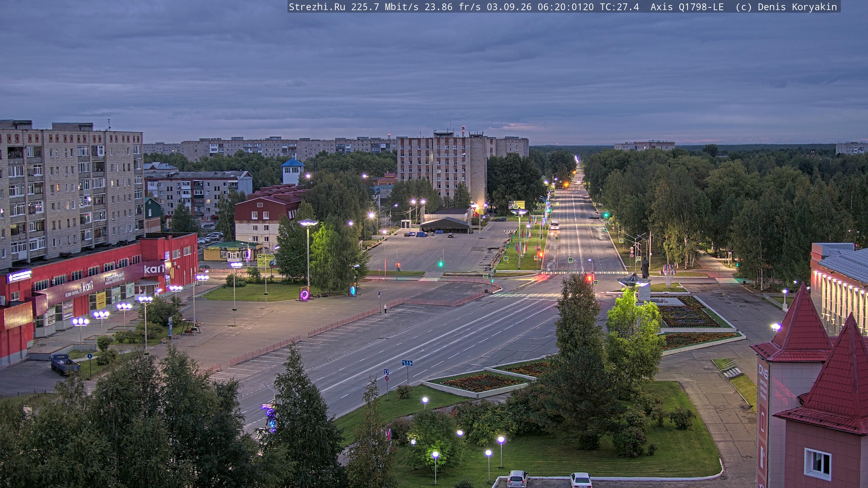Click the blue lane direction road sign
Image resolution: width=868 pixels, height=488 pixels.
tap(407, 363)
